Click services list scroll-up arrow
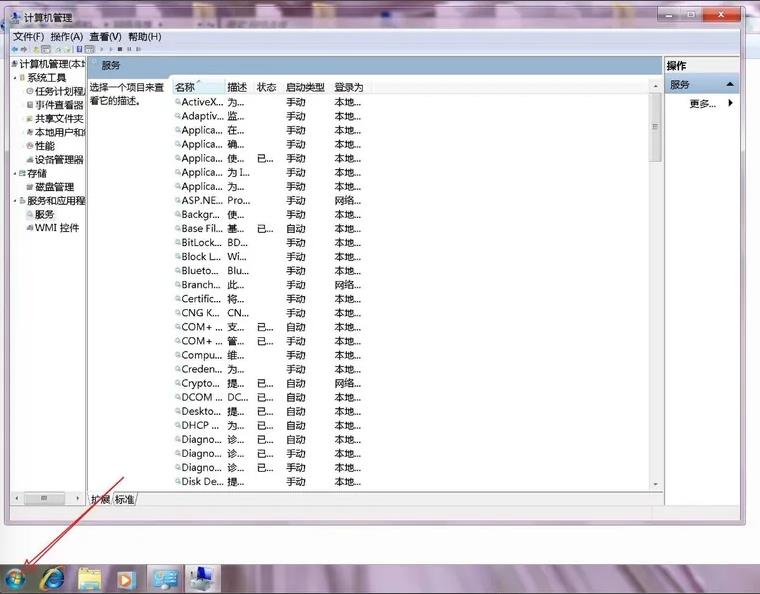 655,86
